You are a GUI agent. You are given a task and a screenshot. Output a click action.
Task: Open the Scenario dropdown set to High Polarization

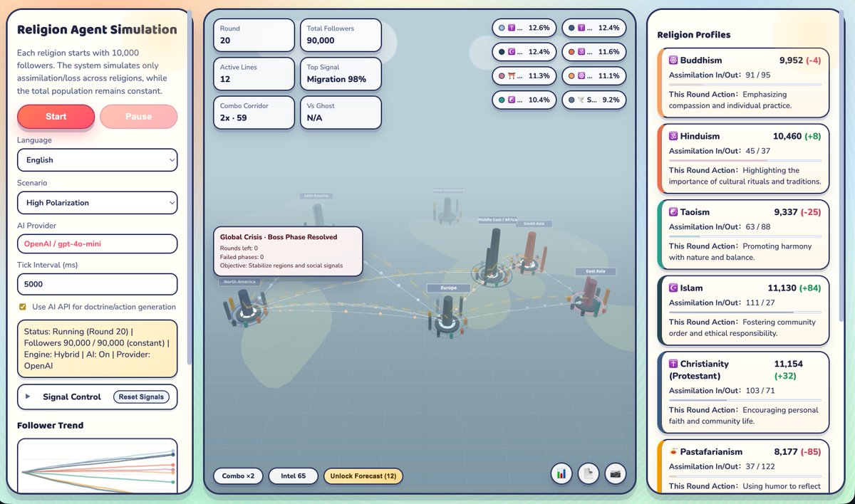click(97, 202)
